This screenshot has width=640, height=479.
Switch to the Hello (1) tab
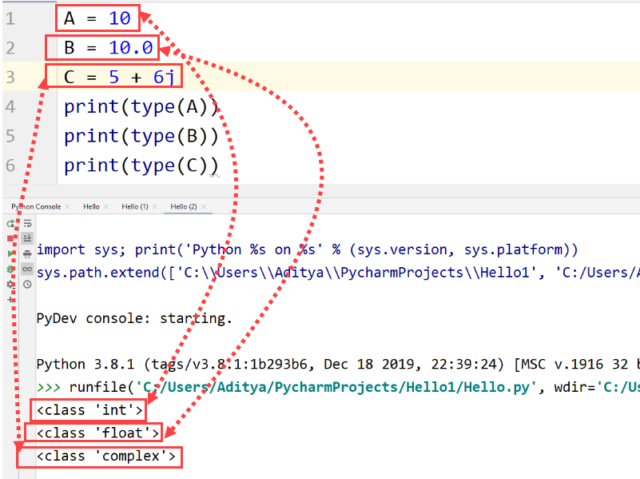click(132, 205)
